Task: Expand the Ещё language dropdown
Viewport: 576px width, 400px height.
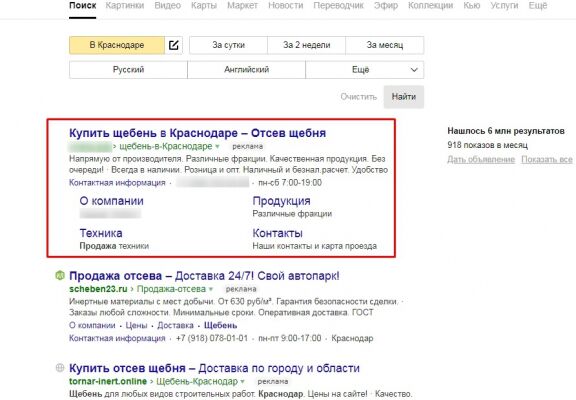Action: pyautogui.click(x=365, y=70)
